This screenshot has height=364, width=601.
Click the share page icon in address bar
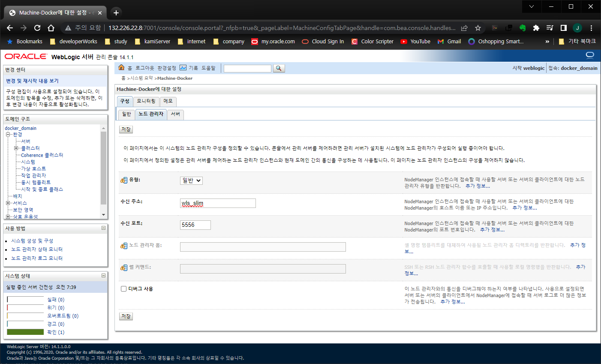coord(464,28)
